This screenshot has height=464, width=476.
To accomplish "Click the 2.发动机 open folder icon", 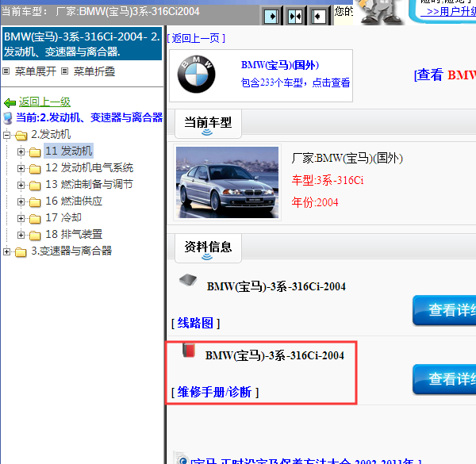I will coord(21,136).
